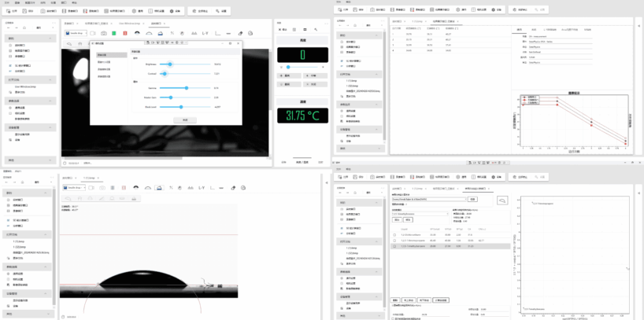Select the 通用 tab above the measurement details
The image size is (644, 320).
(520, 31)
